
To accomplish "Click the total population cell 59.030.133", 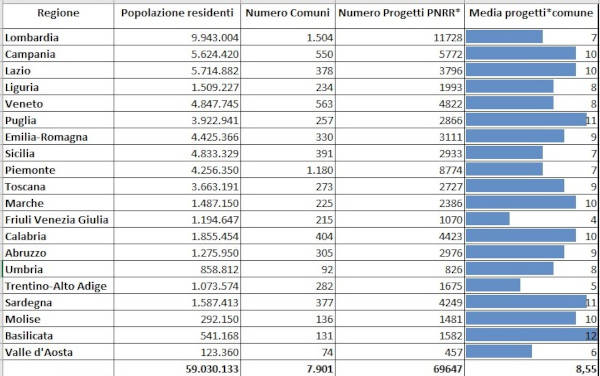I will (177, 368).
